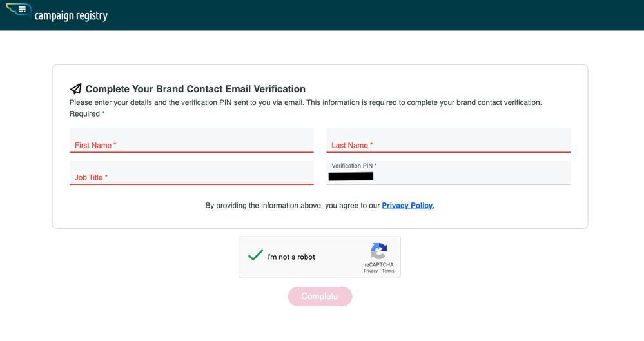The height and width of the screenshot is (341, 644).
Task: Click the campaign registry header text
Action: pyautogui.click(x=71, y=15)
